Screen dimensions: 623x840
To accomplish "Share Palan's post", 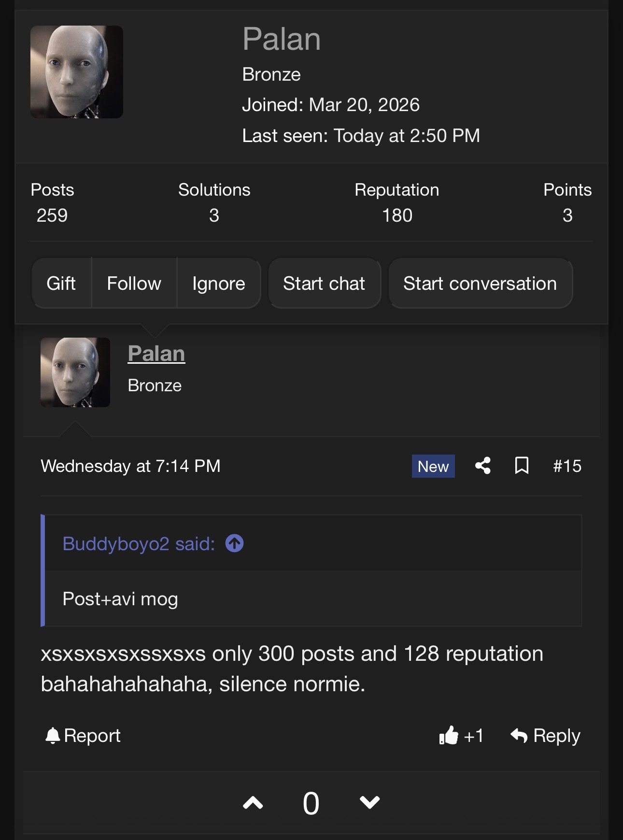I will point(482,466).
